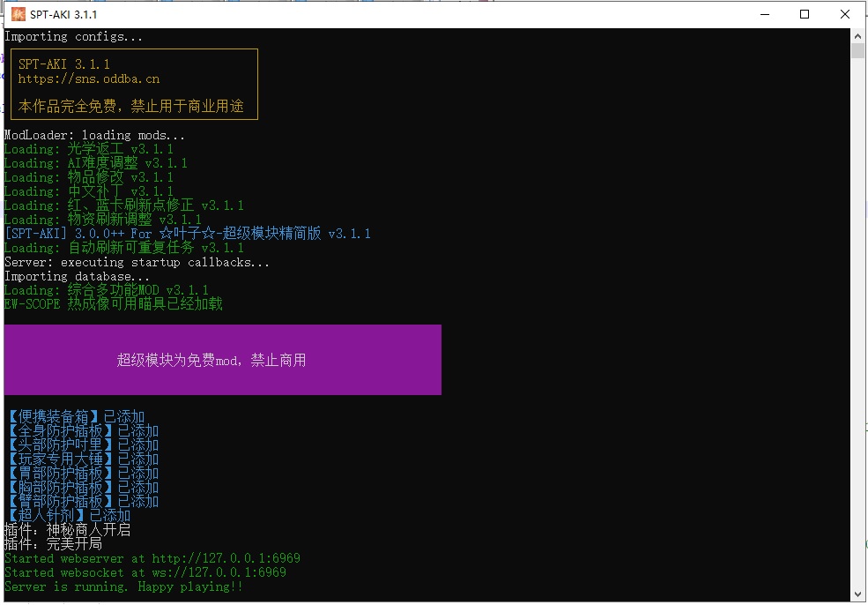The height and width of the screenshot is (605, 868).
Task: Maximize the SPT-AKI console window
Action: pyautogui.click(x=805, y=14)
